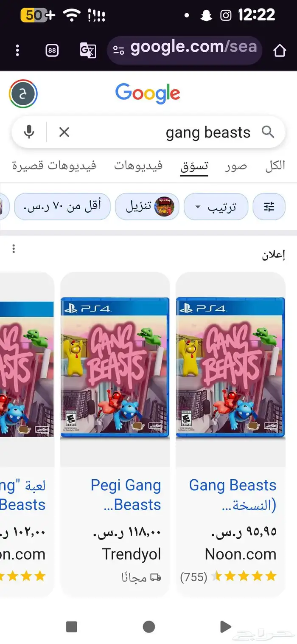Viewport: 297px width, 644px height.
Task: Open the tab switcher showing 88 tabs
Action: 52,51
